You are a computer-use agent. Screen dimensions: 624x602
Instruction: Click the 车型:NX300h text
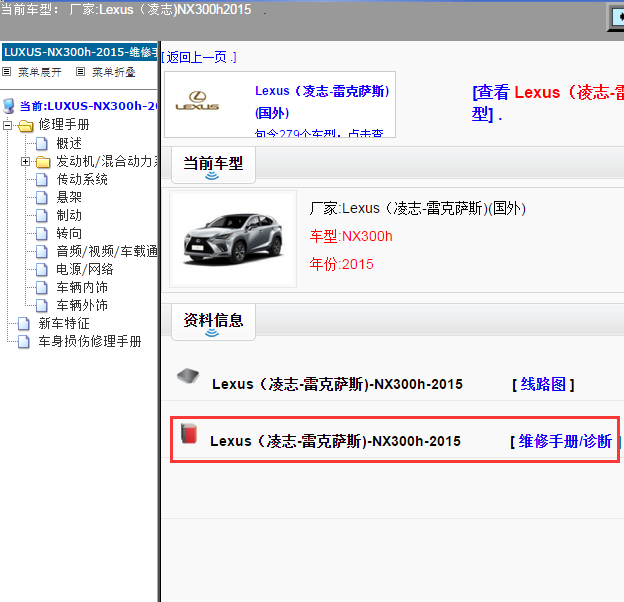pyautogui.click(x=351, y=236)
